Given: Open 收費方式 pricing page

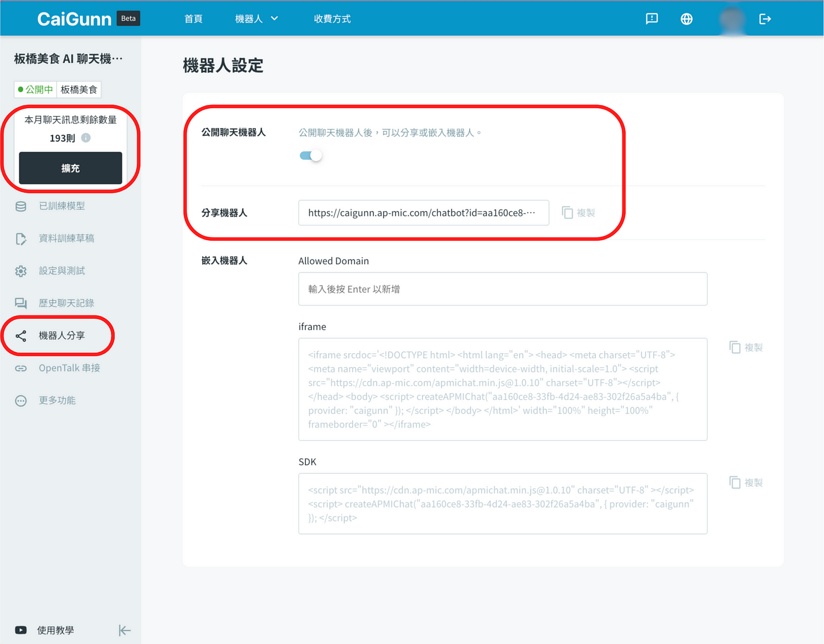Looking at the screenshot, I should click(332, 19).
